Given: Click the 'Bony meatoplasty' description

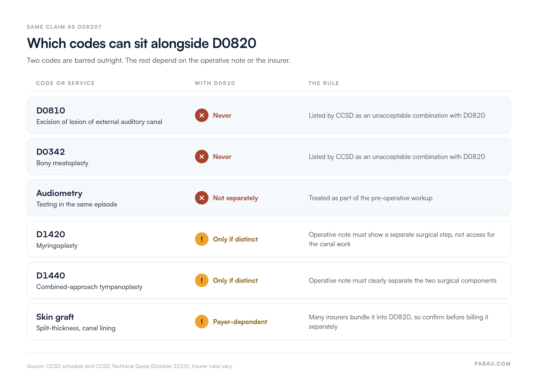Looking at the screenshot, I should coord(62,163).
